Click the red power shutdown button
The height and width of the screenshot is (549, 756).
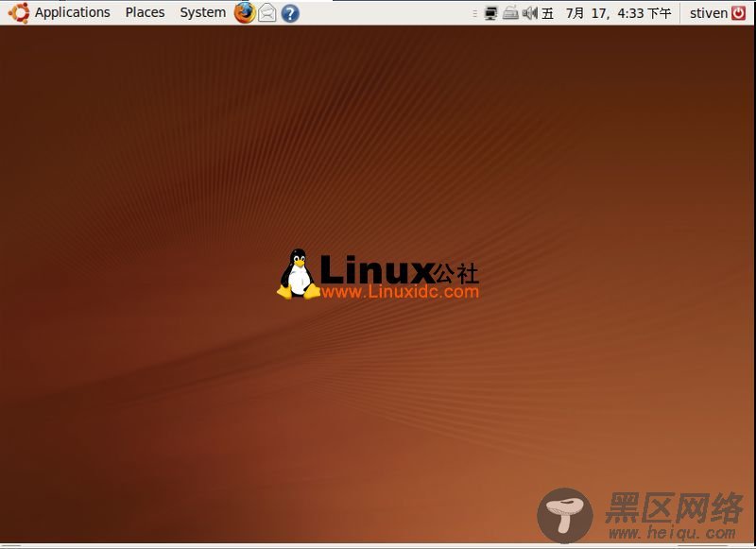point(738,13)
